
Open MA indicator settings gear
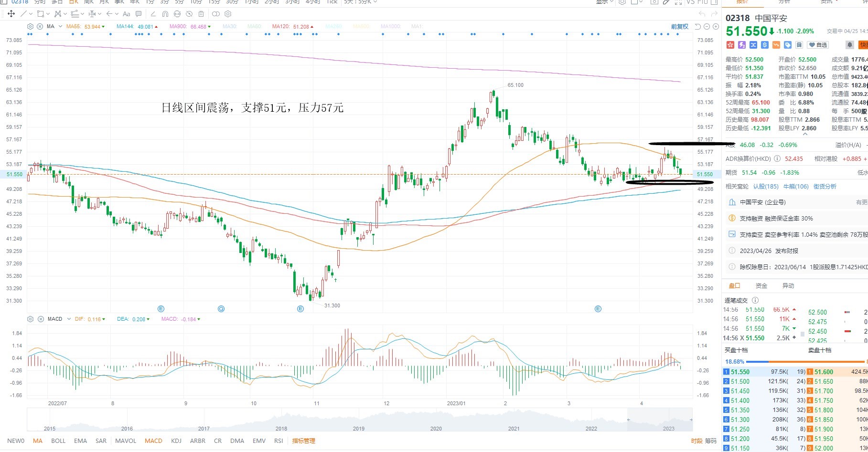31,26
